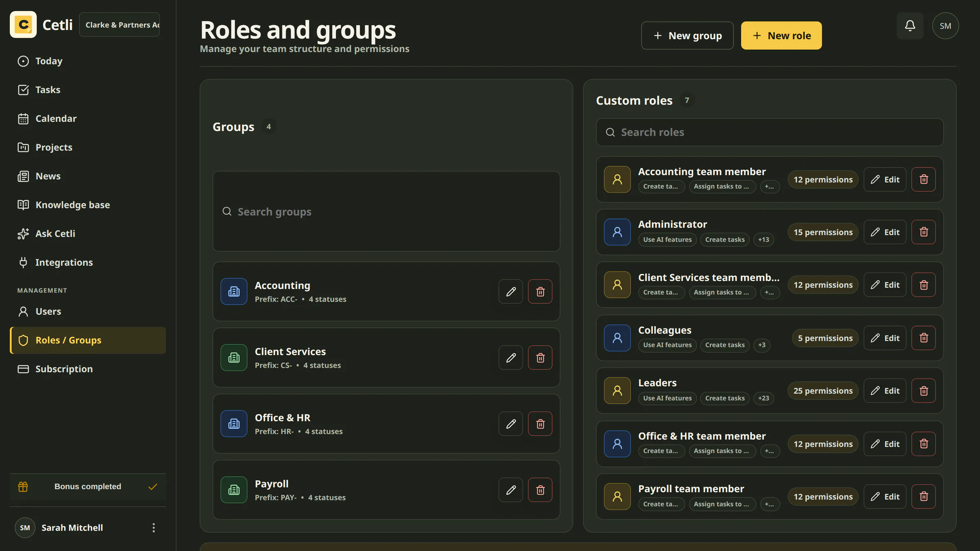Click the Search roles field
The image size is (980, 551).
770,132
